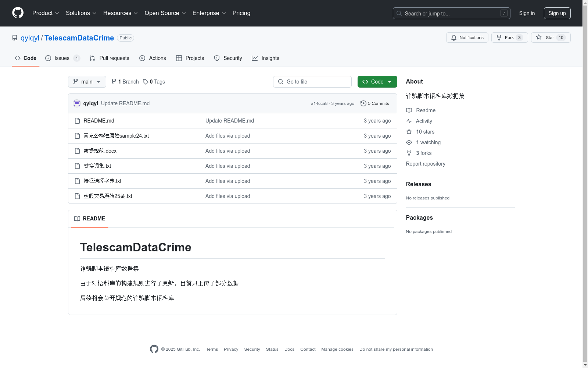
Task: Focus the Search or jump to field
Action: [x=451, y=13]
